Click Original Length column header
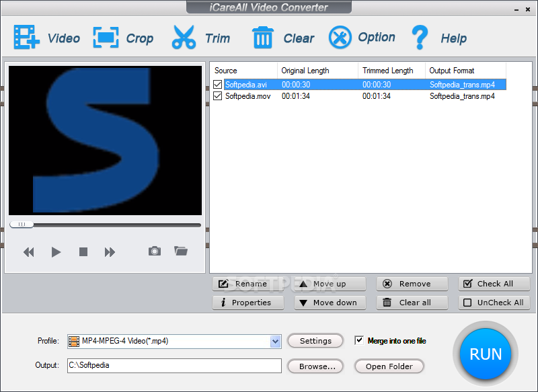 [317, 71]
